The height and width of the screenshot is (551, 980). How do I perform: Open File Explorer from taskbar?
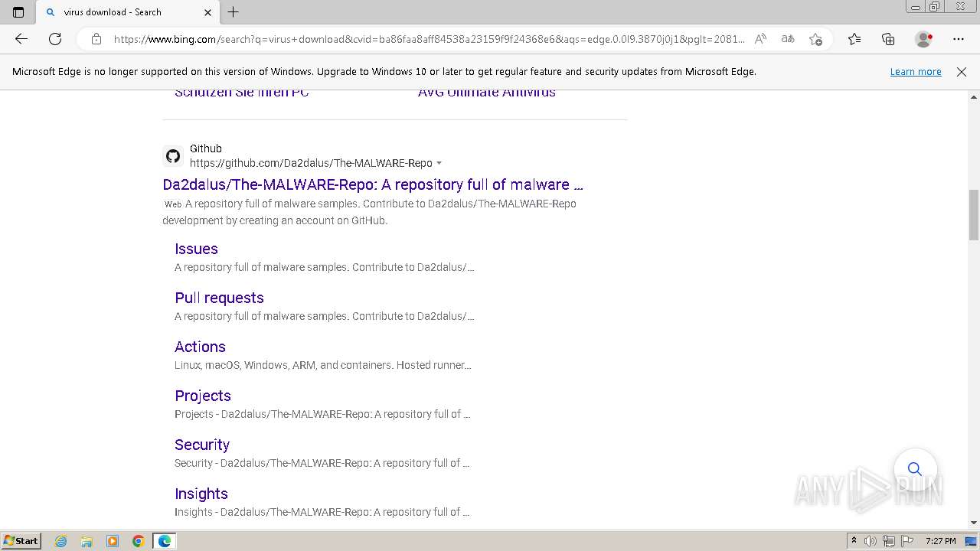(87, 541)
